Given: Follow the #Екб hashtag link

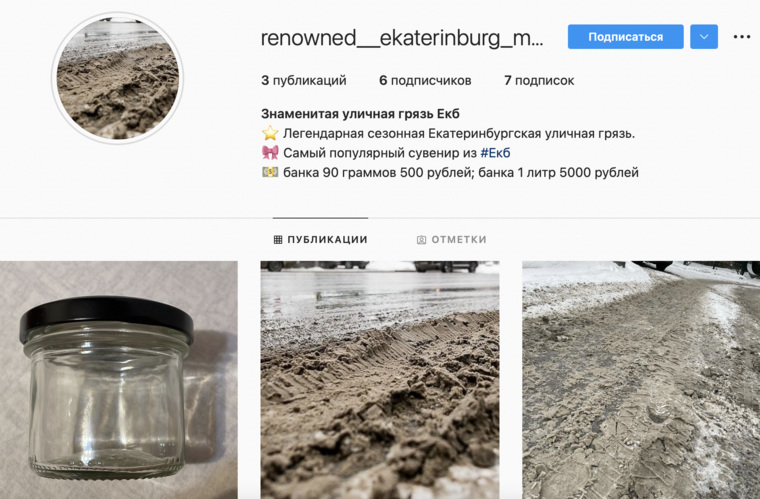Looking at the screenshot, I should click(x=495, y=153).
